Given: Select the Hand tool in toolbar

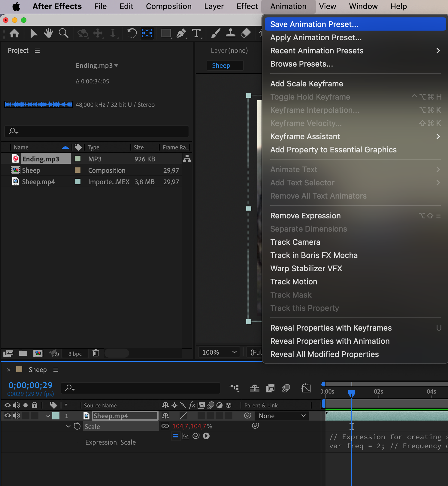Looking at the screenshot, I should click(48, 33).
